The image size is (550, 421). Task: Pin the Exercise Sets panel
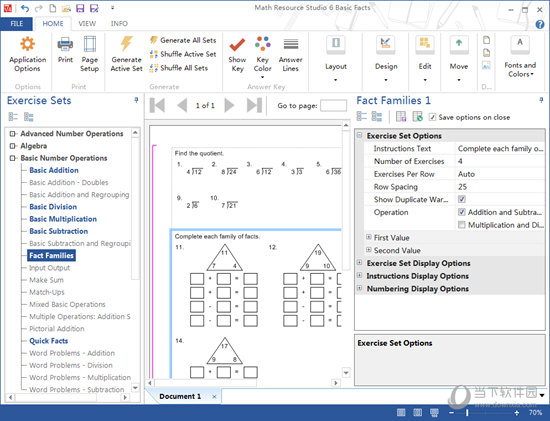(x=136, y=100)
